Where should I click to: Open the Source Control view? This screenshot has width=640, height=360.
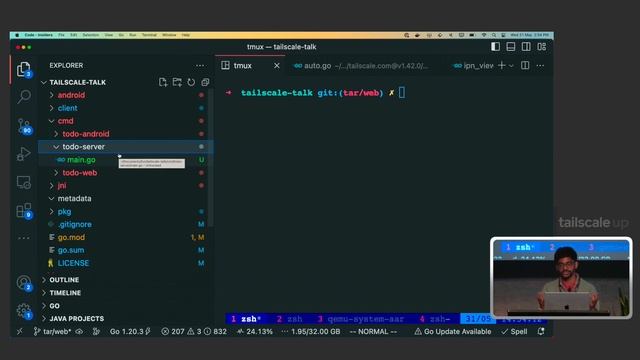click(x=24, y=126)
